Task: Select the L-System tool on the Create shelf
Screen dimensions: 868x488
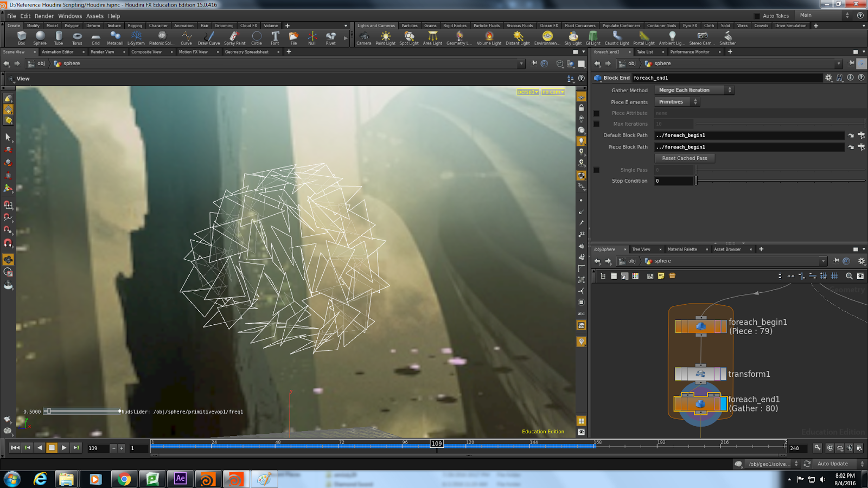Action: [136, 37]
